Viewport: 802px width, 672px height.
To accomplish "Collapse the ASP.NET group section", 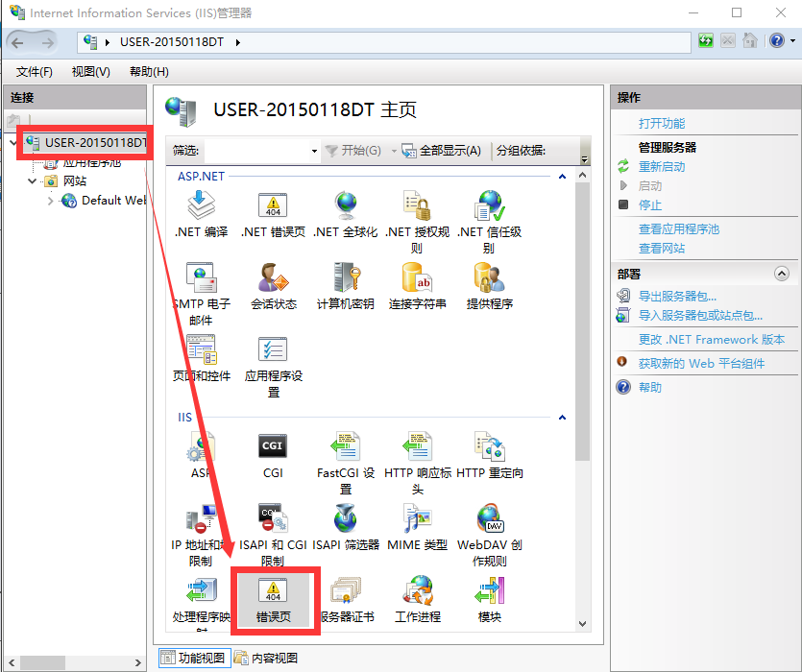I will tap(562, 177).
